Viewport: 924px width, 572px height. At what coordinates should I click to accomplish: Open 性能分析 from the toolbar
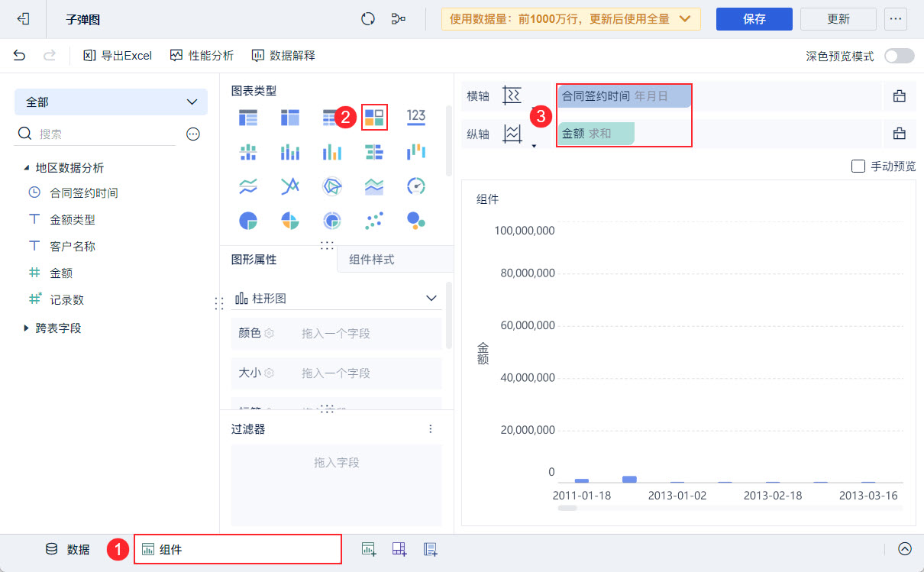pyautogui.click(x=202, y=56)
